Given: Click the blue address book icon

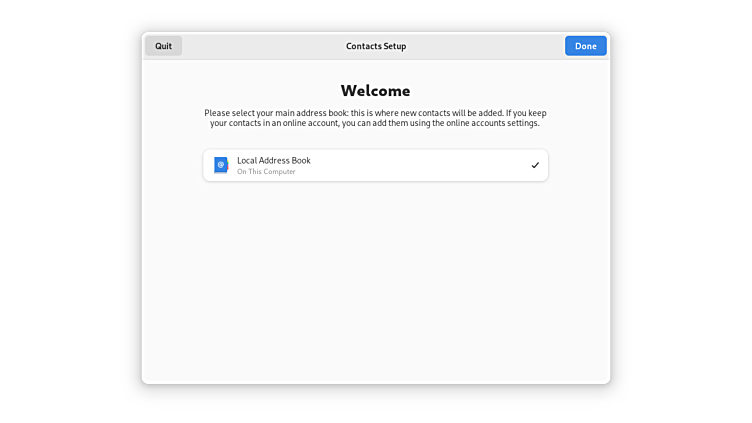Looking at the screenshot, I should [220, 165].
